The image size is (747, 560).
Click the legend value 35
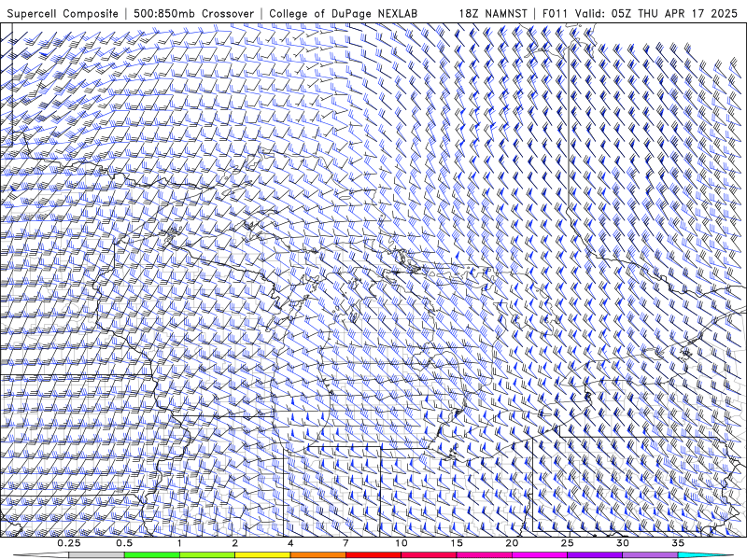(x=678, y=543)
